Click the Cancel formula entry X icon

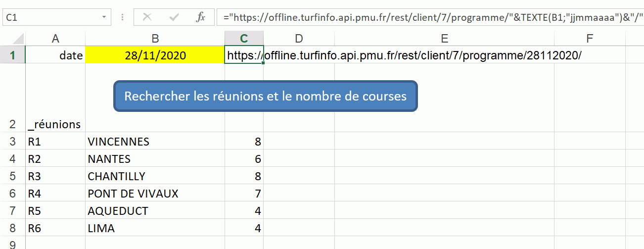pos(147,17)
